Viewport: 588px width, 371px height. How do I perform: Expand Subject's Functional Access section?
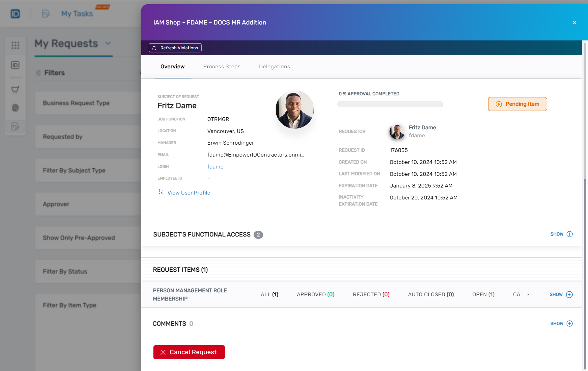[x=561, y=234]
